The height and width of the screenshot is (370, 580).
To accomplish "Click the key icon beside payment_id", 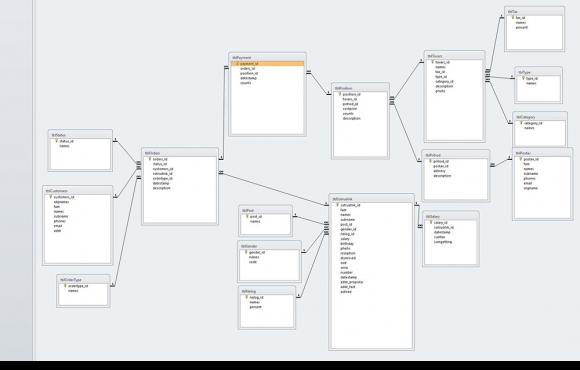I will click(x=237, y=64).
